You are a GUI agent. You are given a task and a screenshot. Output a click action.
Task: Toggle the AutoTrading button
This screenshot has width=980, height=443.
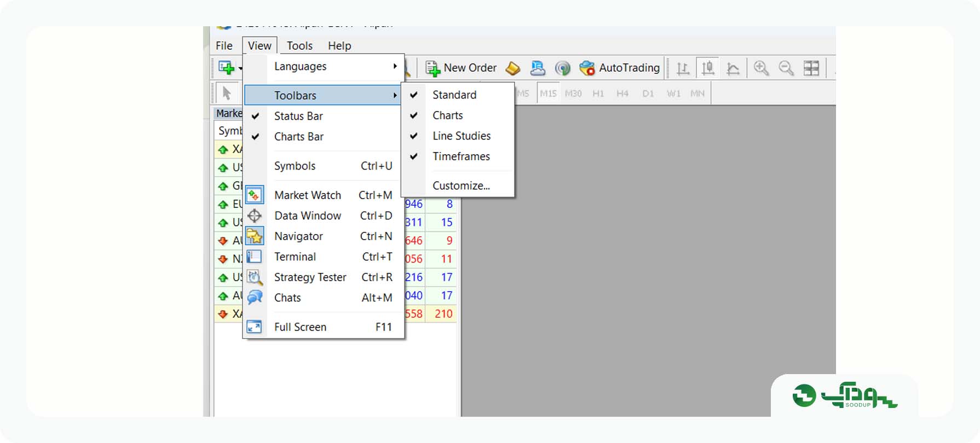[x=620, y=68]
